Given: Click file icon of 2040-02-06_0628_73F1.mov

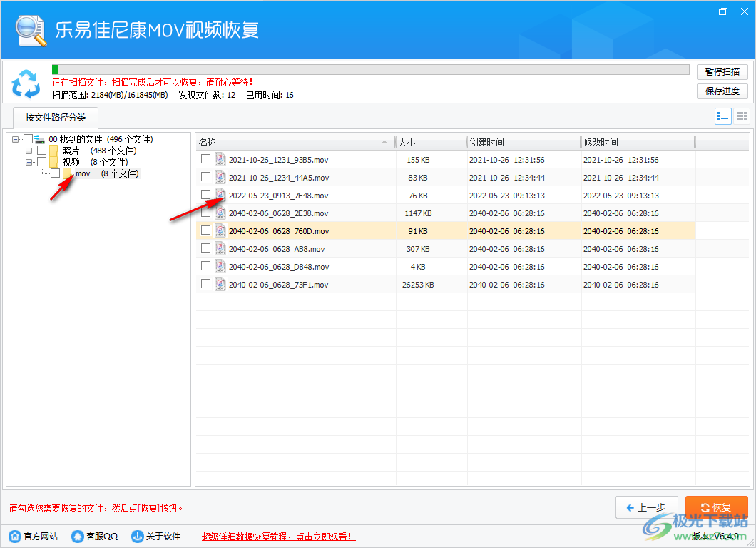Looking at the screenshot, I should click(x=220, y=284).
